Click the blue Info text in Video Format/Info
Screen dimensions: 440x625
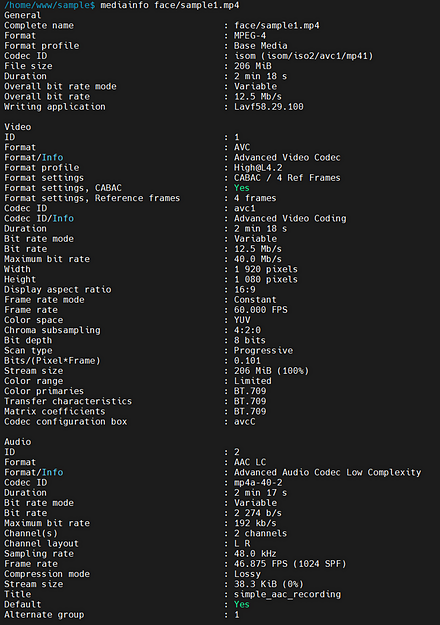[53, 157]
